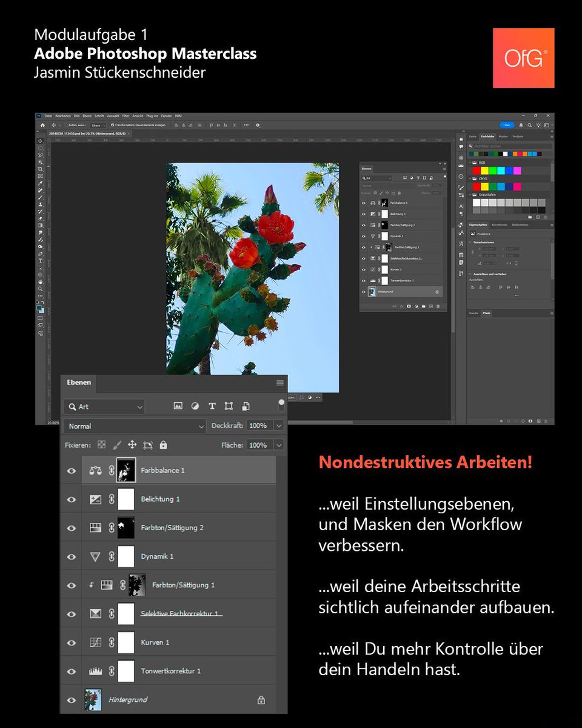Click Dynamik 1 triangle icon in enlarged panel
Viewport: 582px width, 728px height.
point(95,556)
